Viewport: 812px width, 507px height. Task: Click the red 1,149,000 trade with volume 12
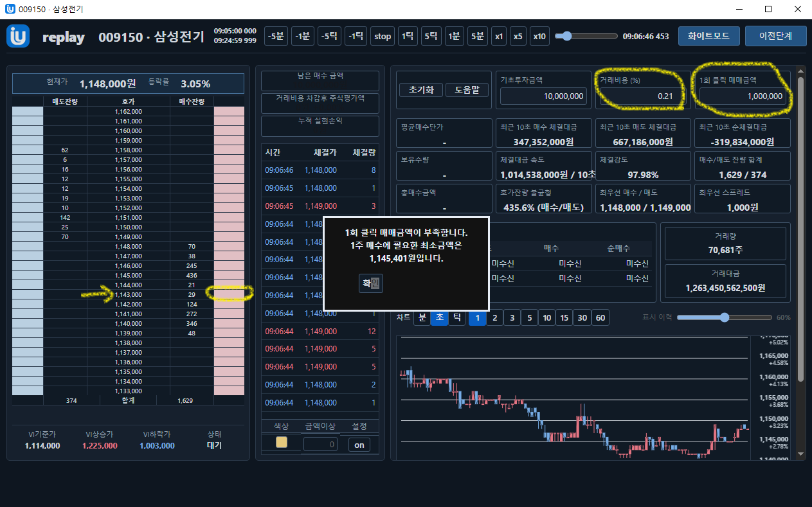(320, 331)
